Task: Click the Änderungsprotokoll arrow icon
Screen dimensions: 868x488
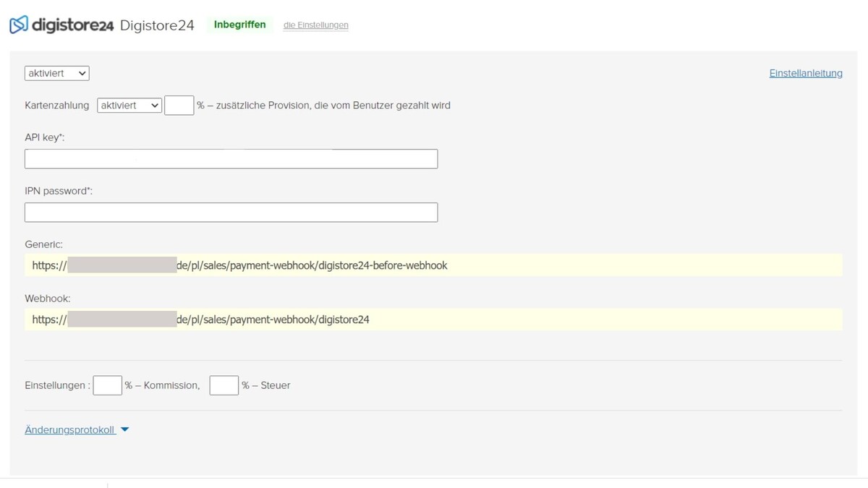Action: [x=124, y=430]
